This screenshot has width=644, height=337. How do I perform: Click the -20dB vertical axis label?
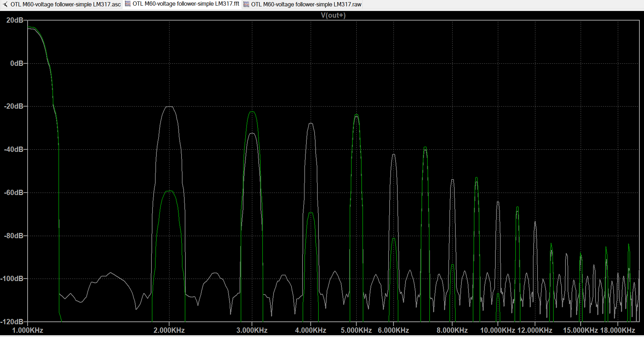pos(13,106)
